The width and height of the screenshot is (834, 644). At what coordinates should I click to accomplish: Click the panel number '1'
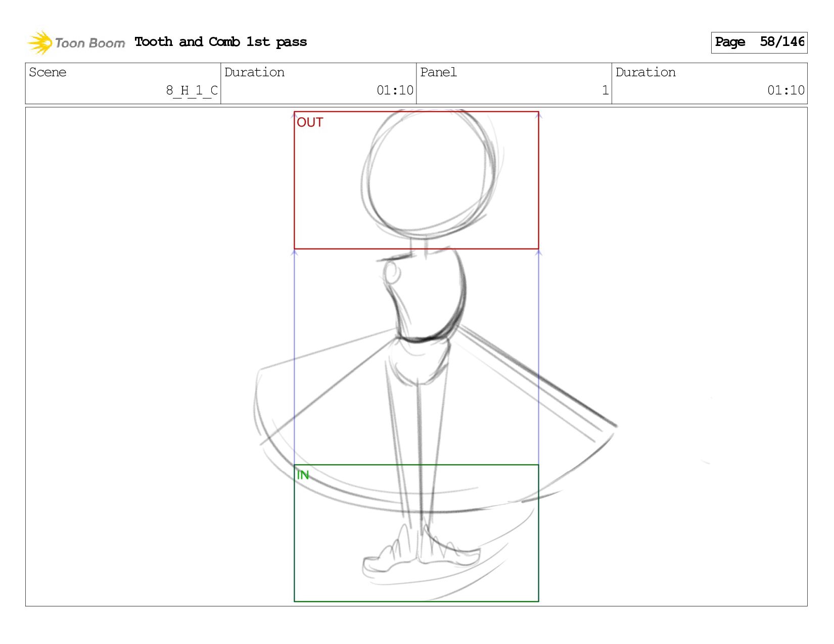605,90
